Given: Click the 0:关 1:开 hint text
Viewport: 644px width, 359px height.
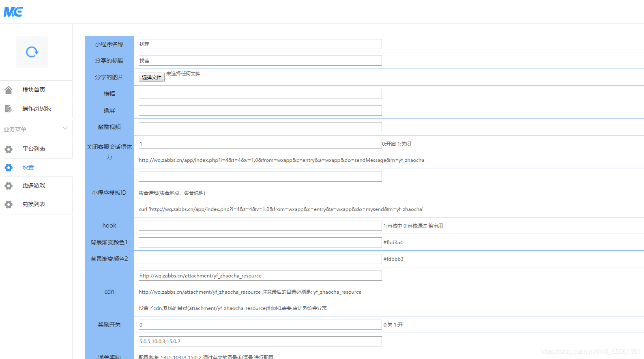Looking at the screenshot, I should [393, 325].
